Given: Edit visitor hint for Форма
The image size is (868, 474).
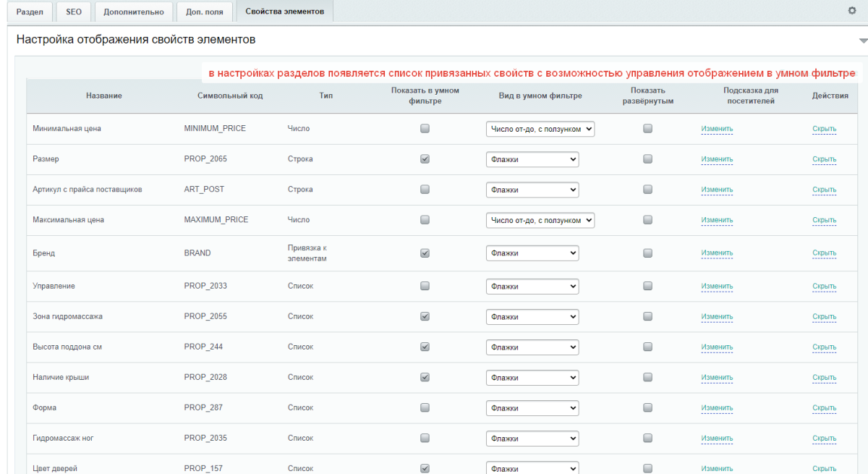Looking at the screenshot, I should pos(716,408).
